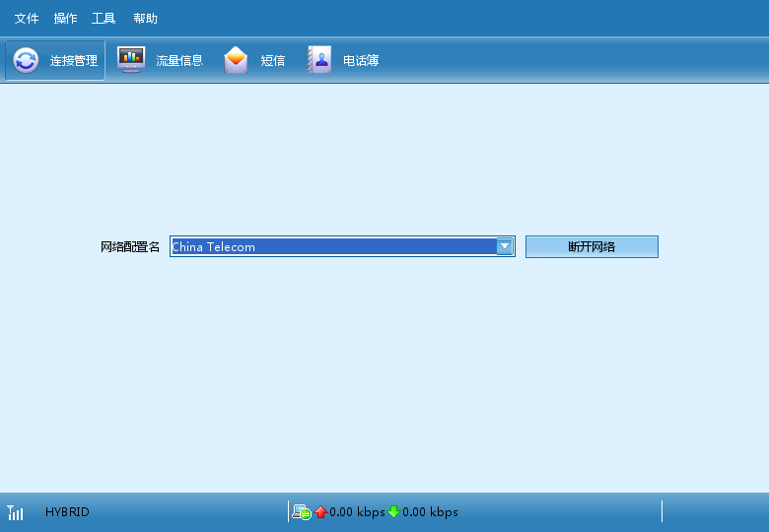Open the 操作 menu
Image resolution: width=769 pixels, height=532 pixels.
(65, 19)
